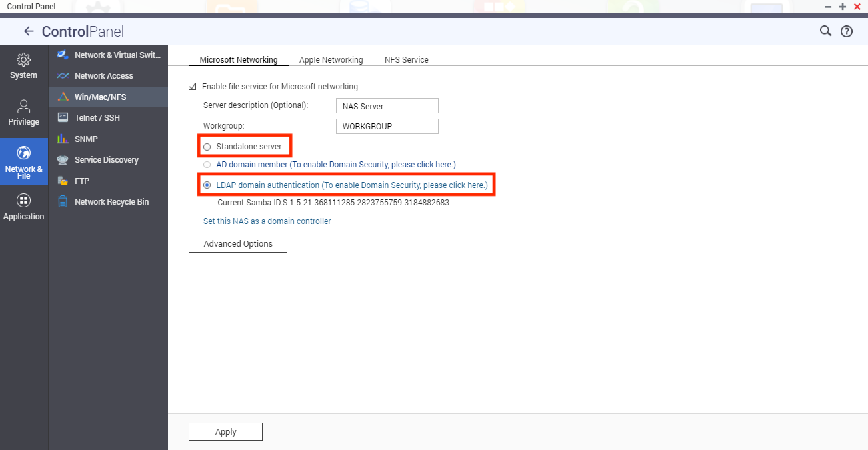Open Telnet / SSH settings

click(x=97, y=118)
